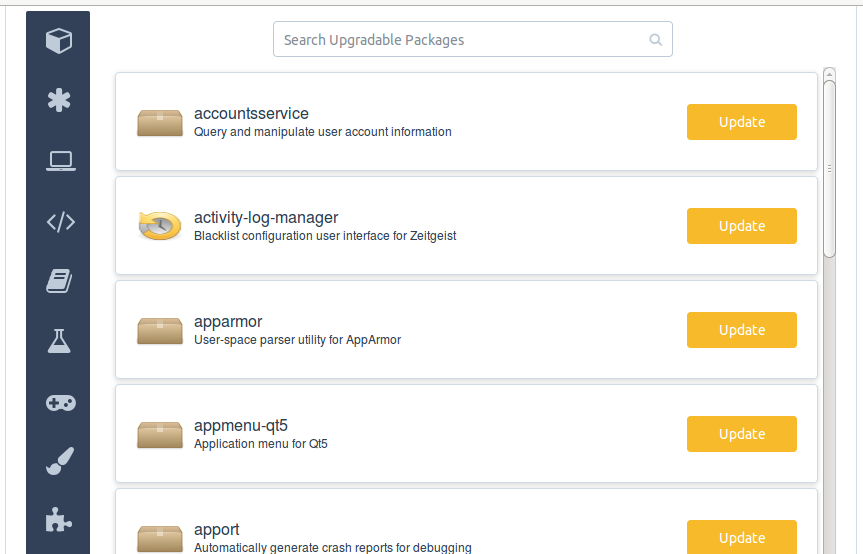Open the gamepad games category
863x554 pixels.
click(x=61, y=403)
